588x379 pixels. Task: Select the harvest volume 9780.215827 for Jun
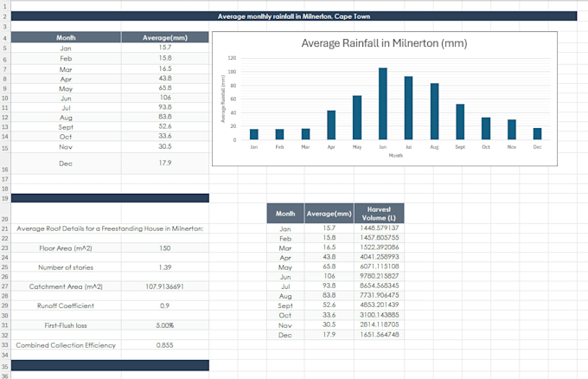click(x=379, y=276)
